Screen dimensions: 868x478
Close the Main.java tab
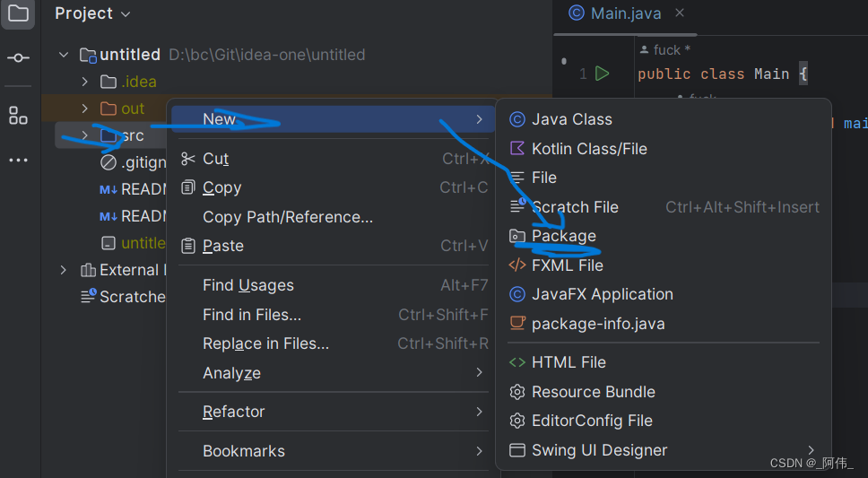(680, 13)
